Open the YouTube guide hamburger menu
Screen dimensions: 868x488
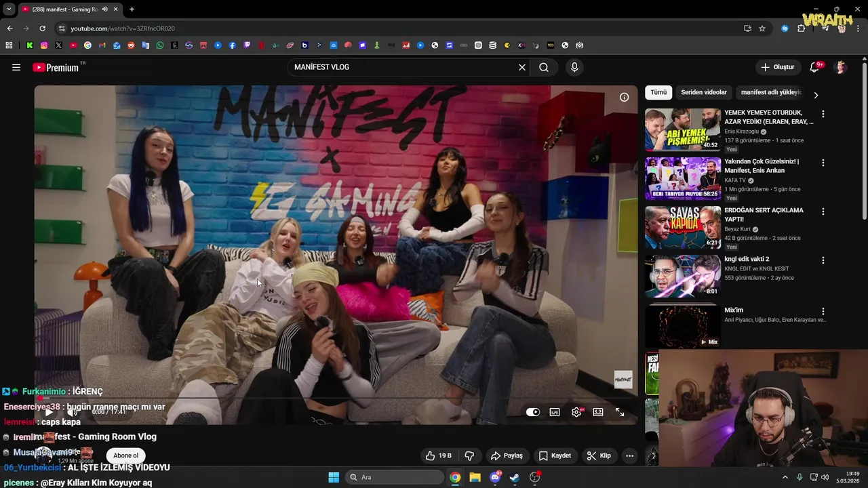tap(16, 67)
